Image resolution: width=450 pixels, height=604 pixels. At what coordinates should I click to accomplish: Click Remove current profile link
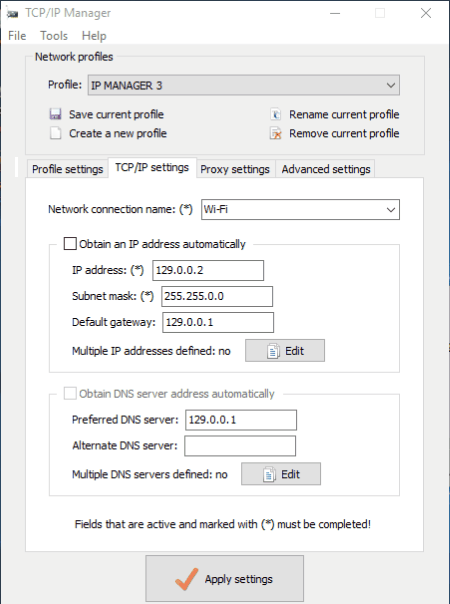click(344, 133)
